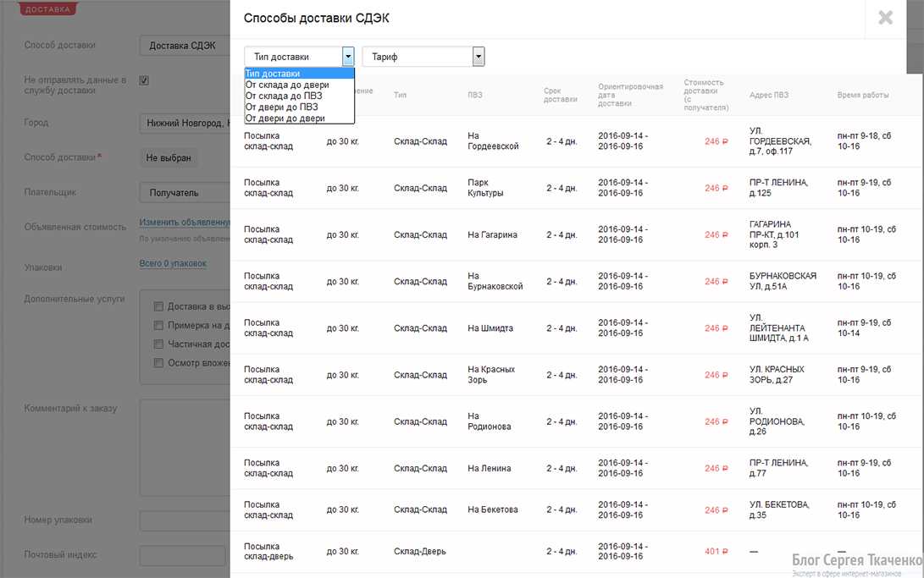Click the Тип доставки dropdown arrow
This screenshot has width=924, height=578.
pos(348,57)
